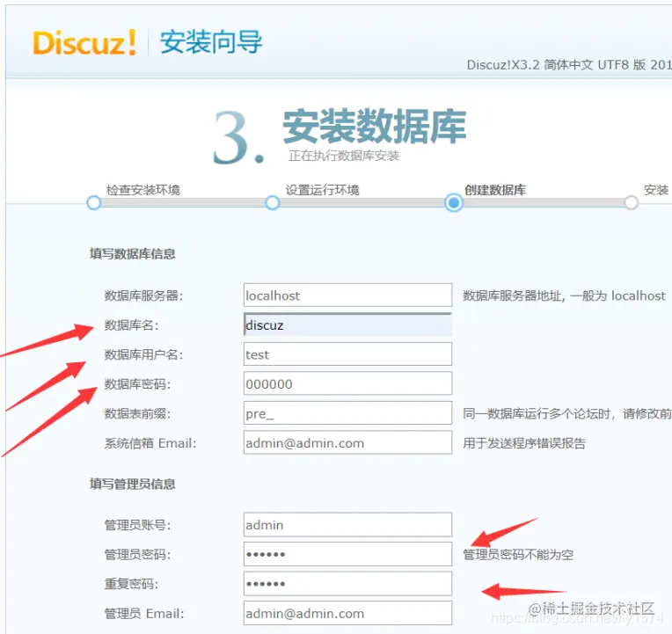Image resolution: width=672 pixels, height=634 pixels.
Task: Click the Discuz!X3.2 简体中文 UTF8 version text
Action: point(569,65)
